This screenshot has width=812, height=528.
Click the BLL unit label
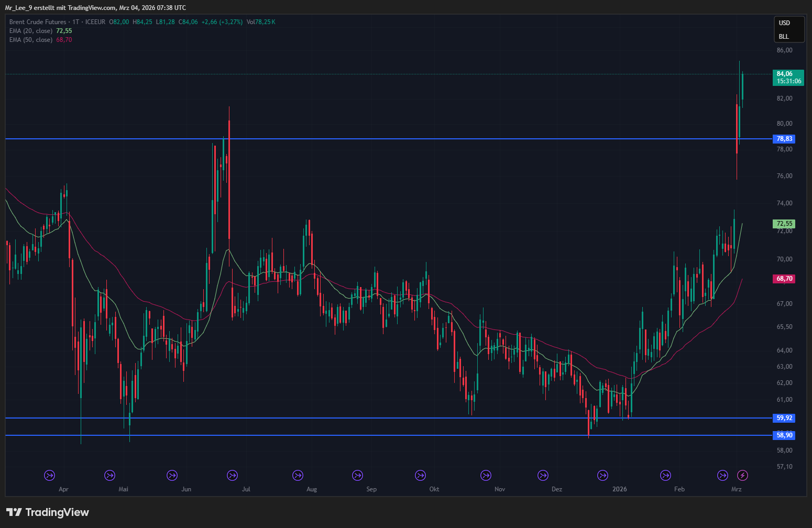coord(784,37)
